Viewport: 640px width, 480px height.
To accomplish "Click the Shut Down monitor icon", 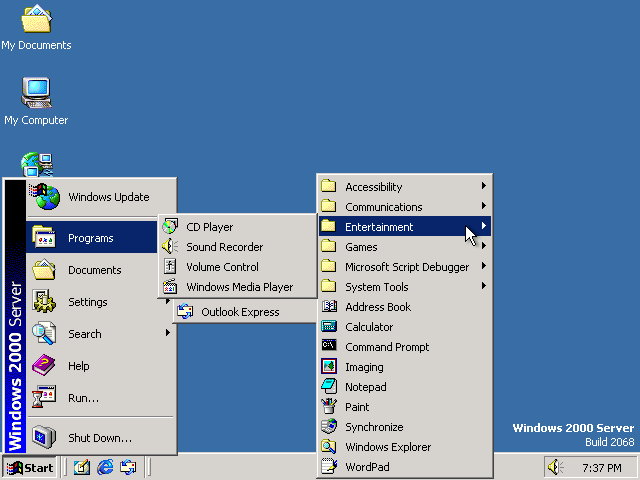I will pos(44,437).
